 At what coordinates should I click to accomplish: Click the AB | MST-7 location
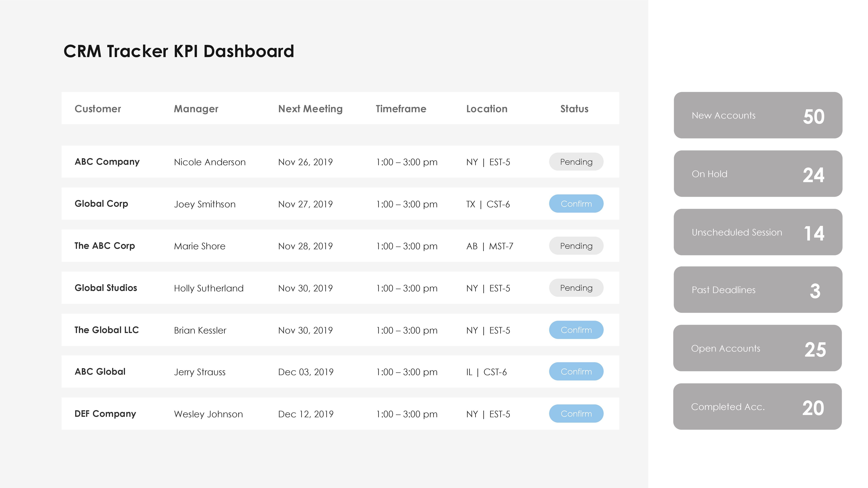pos(490,246)
